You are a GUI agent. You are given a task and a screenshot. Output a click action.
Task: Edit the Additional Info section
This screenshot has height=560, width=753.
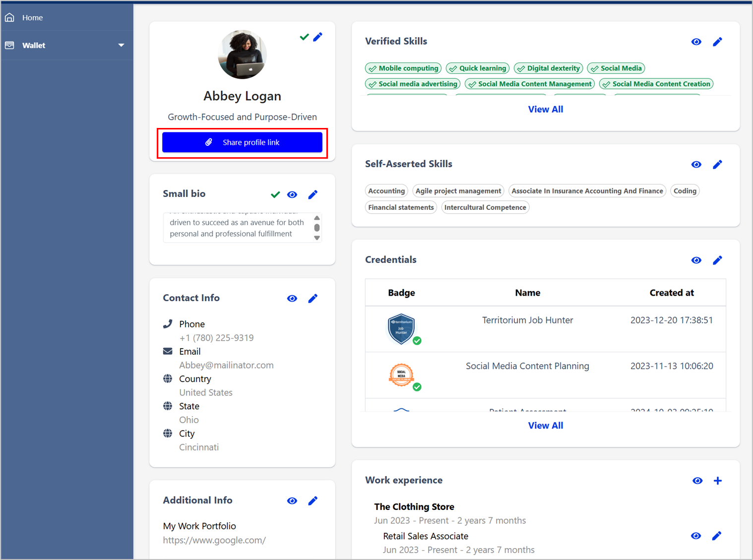click(x=313, y=500)
